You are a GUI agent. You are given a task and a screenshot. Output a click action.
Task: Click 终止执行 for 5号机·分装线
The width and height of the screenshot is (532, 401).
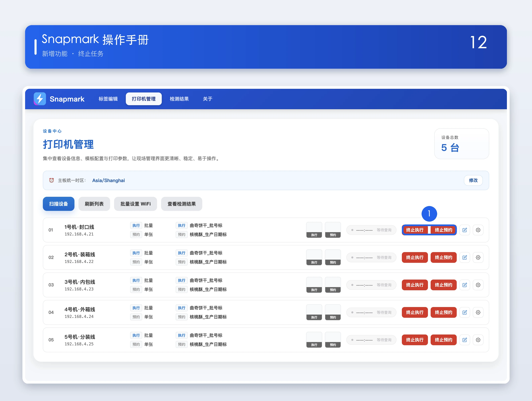coord(415,340)
